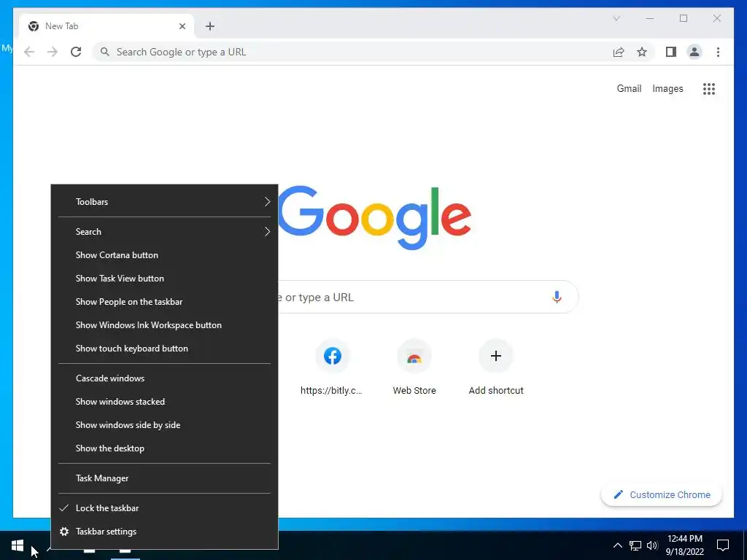Image resolution: width=747 pixels, height=560 pixels.
Task: Toggle Show touch keyboard button
Action: (164, 349)
